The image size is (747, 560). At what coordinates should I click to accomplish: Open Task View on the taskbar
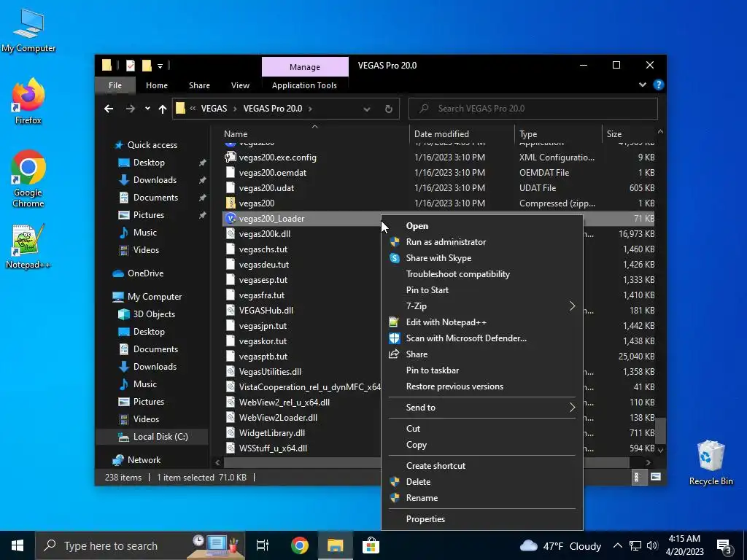click(x=263, y=545)
